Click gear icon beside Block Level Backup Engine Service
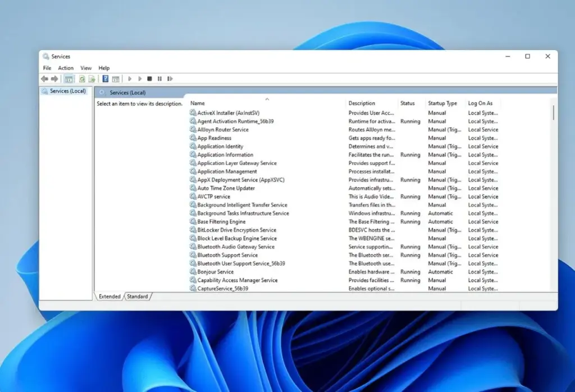This screenshot has height=392, width=575. 193,238
